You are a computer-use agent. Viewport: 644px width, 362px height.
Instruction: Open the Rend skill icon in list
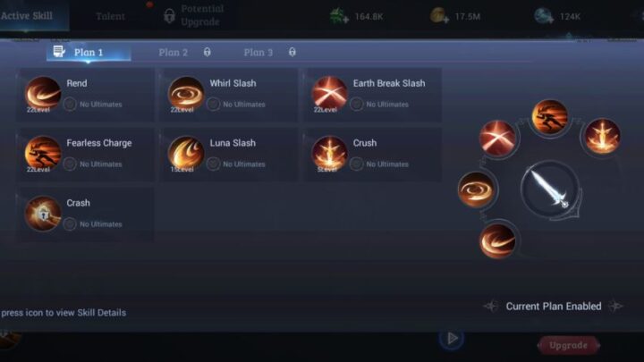43,94
